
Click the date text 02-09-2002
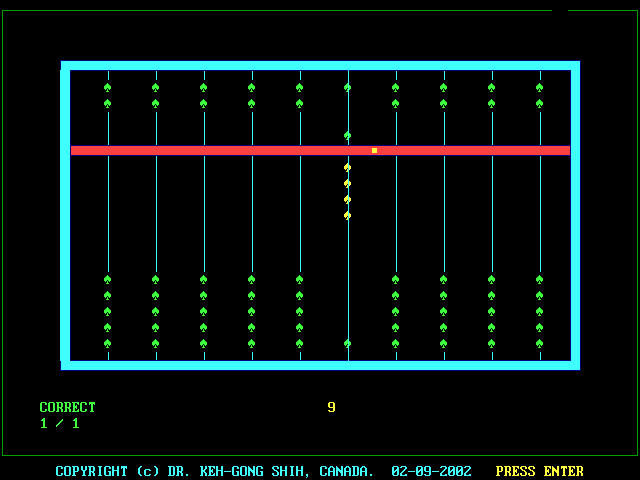tap(431, 471)
